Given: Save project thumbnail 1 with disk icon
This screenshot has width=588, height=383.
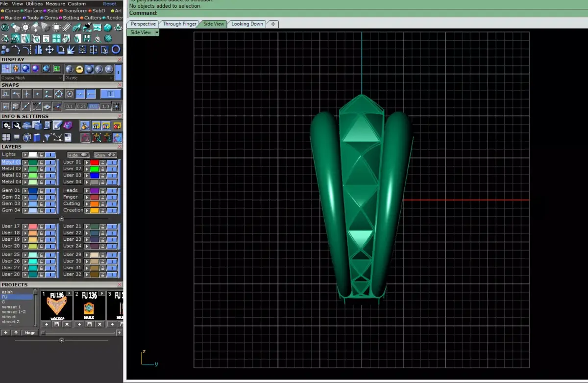Looking at the screenshot, I should point(56,324).
